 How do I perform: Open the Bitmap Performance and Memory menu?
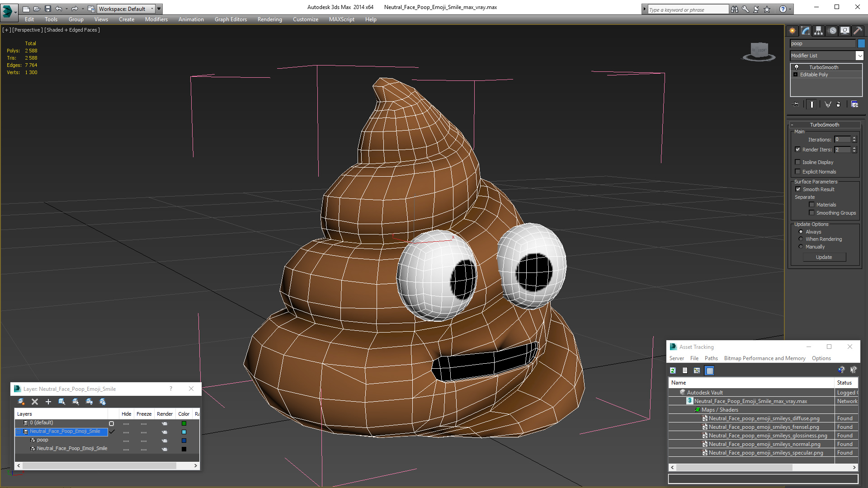764,358
